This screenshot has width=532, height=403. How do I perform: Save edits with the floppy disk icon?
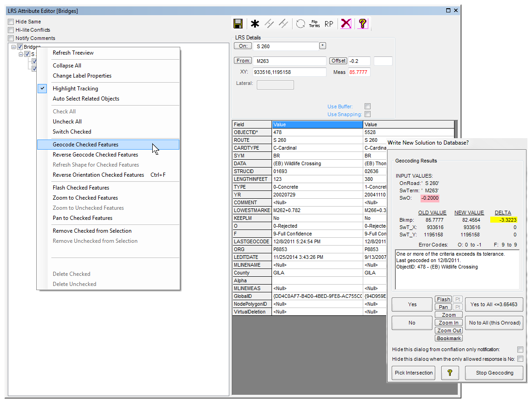point(238,24)
